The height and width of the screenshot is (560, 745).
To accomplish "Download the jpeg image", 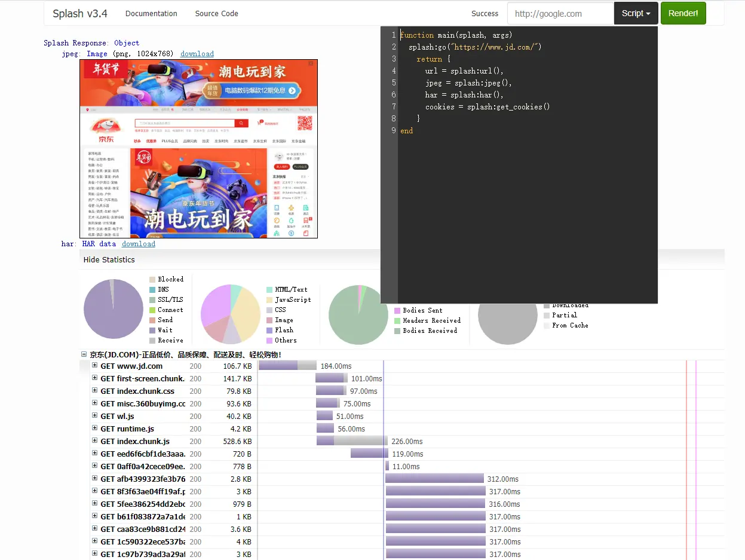I will coord(197,54).
